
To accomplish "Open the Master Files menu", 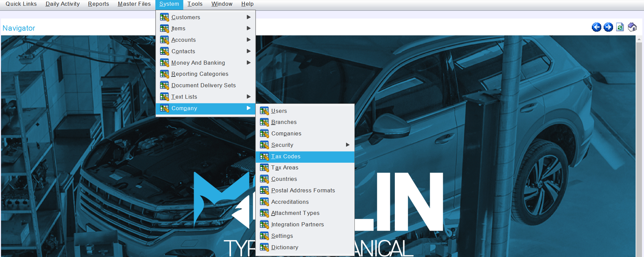I will pos(134,4).
